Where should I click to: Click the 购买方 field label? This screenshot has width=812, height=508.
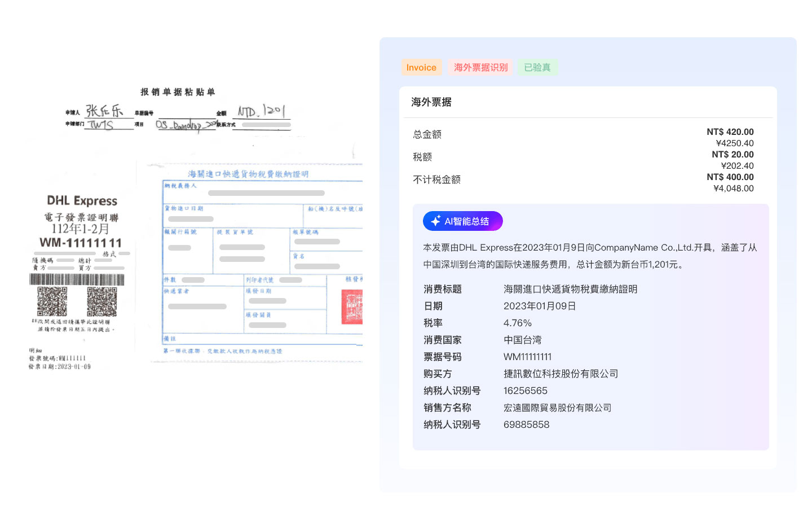[438, 374]
